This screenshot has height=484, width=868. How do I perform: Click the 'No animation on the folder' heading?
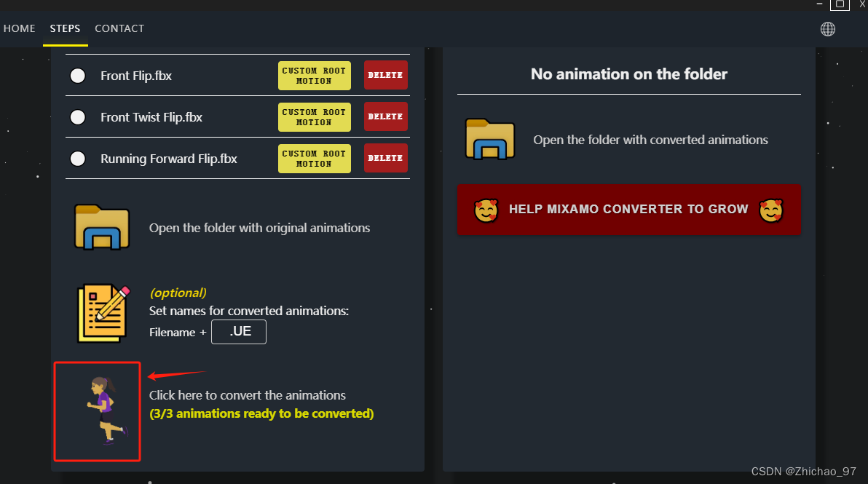tap(629, 74)
